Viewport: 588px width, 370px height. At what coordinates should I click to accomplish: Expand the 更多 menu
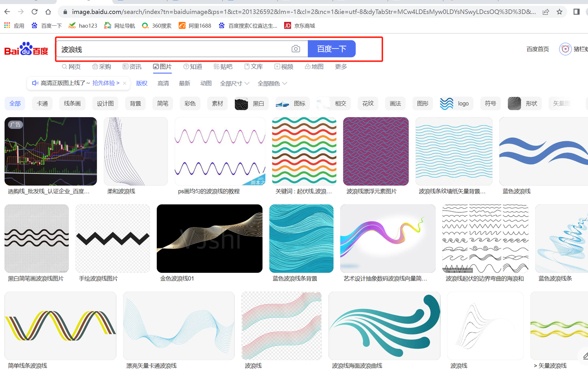tap(341, 66)
